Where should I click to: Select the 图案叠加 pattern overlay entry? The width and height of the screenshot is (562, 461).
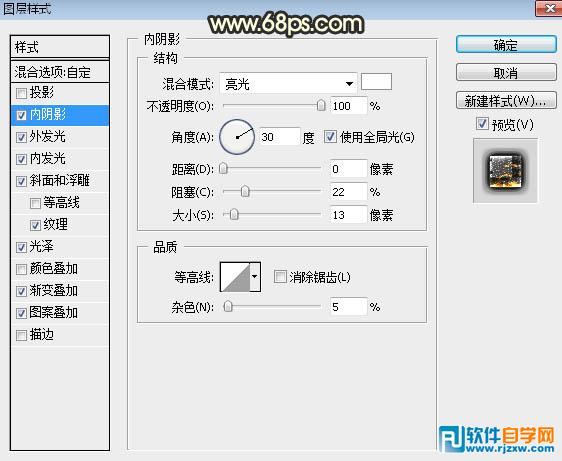click(60, 313)
